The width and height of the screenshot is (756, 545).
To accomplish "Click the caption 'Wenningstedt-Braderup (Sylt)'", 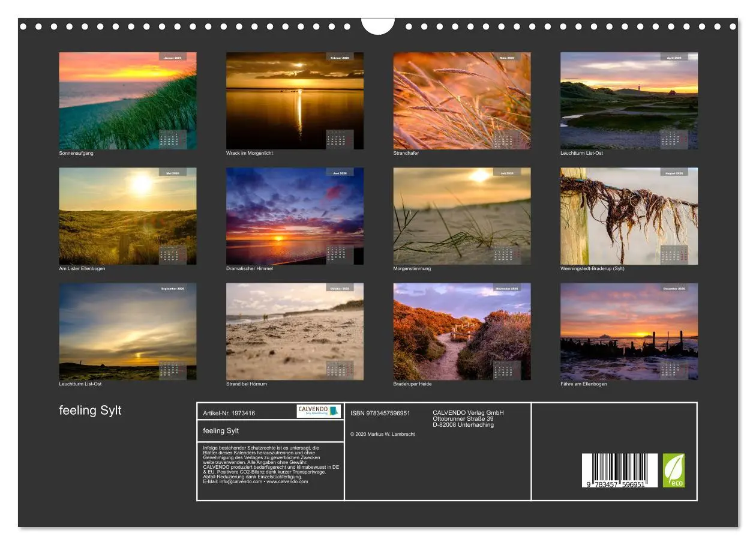I will (593, 268).
